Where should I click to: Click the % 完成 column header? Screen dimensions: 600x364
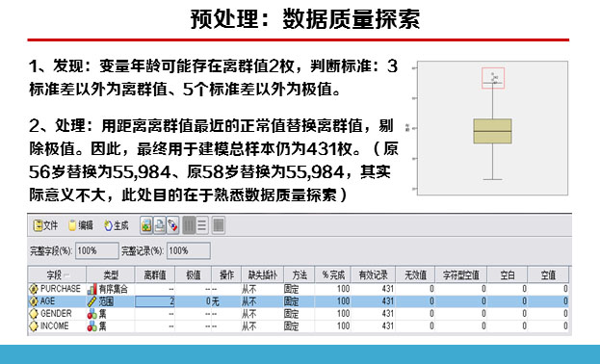tap(333, 274)
